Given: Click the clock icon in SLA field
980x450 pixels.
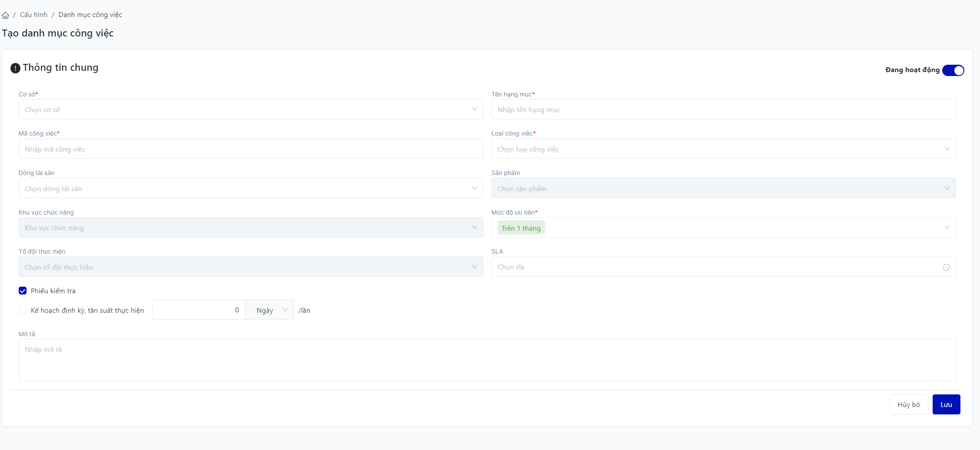Looking at the screenshot, I should coord(946,268).
